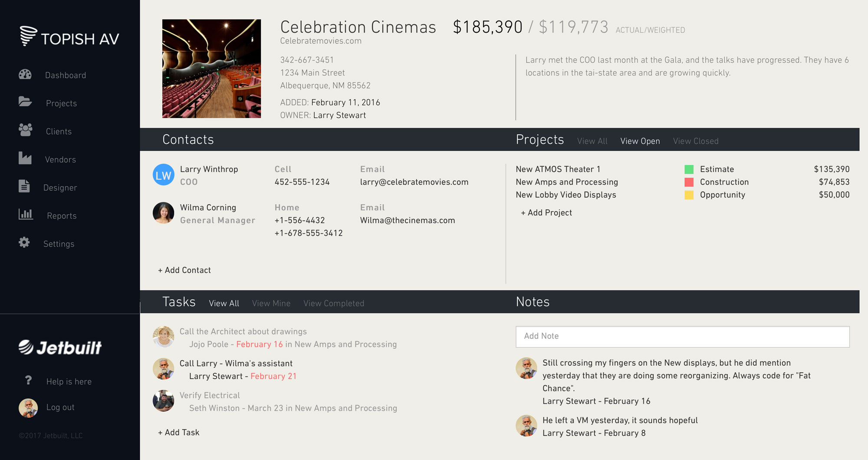
Task: Open New Amps and Processing project
Action: click(567, 182)
